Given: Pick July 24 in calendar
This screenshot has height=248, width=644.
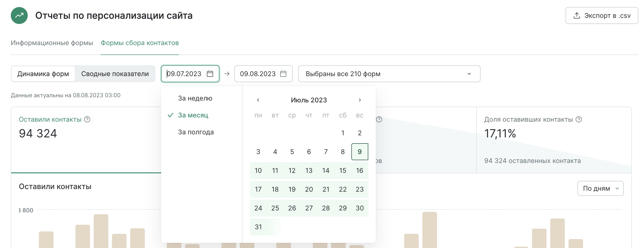Looking at the screenshot, I should point(258,208).
